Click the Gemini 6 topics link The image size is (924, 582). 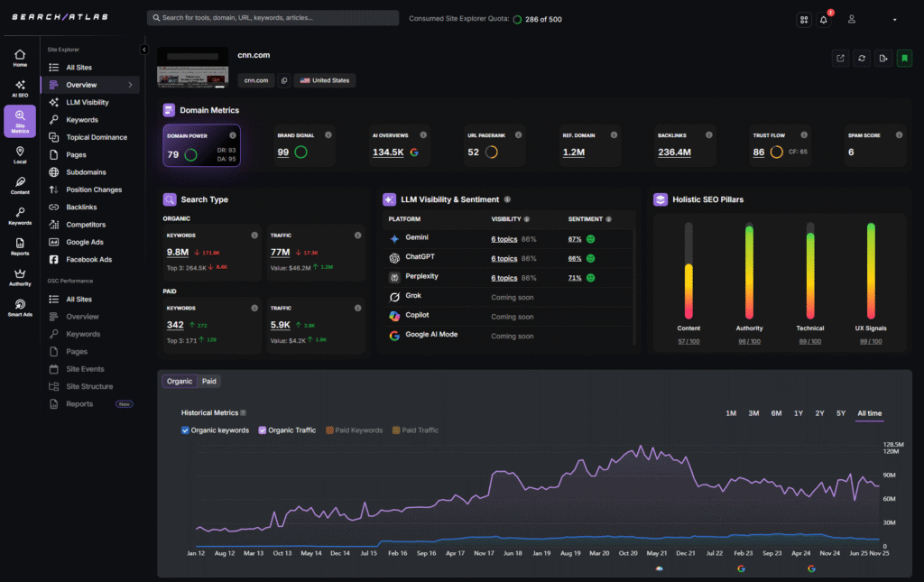pyautogui.click(x=504, y=237)
